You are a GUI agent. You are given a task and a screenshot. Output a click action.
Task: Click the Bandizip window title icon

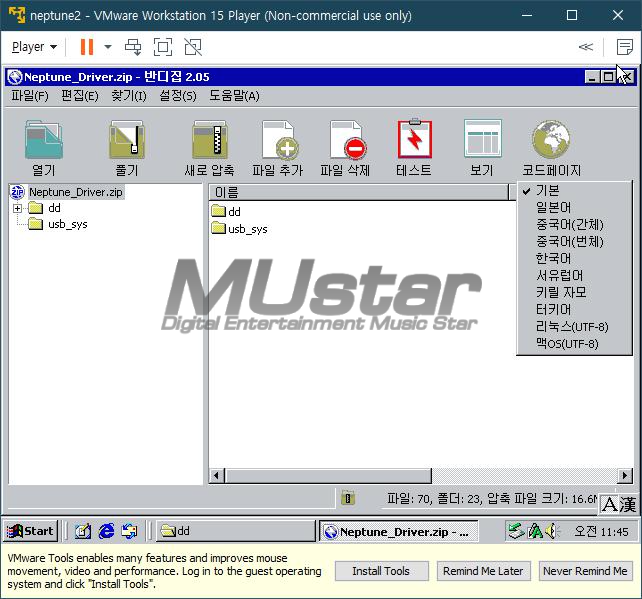click(15, 77)
